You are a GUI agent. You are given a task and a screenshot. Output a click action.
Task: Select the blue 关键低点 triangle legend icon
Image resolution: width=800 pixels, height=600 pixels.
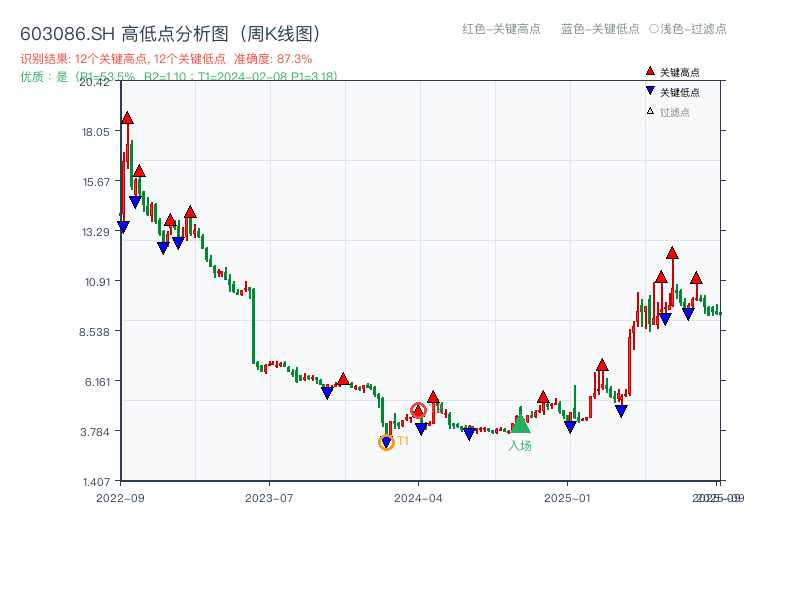(650, 89)
